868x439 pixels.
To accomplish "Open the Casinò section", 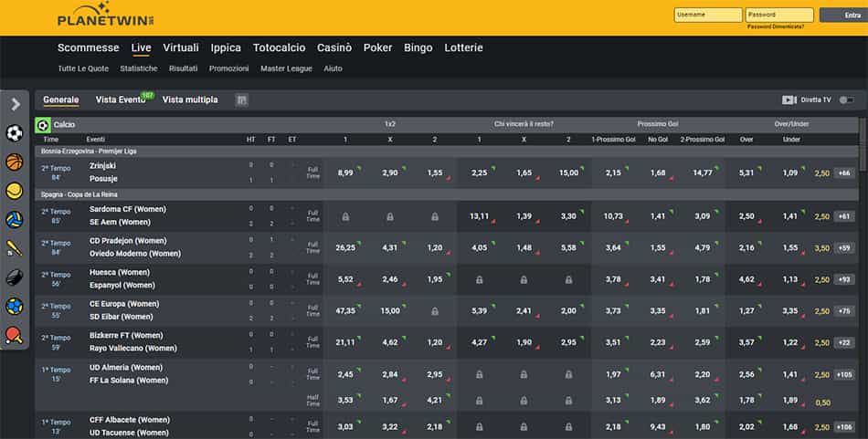I will (x=334, y=48).
